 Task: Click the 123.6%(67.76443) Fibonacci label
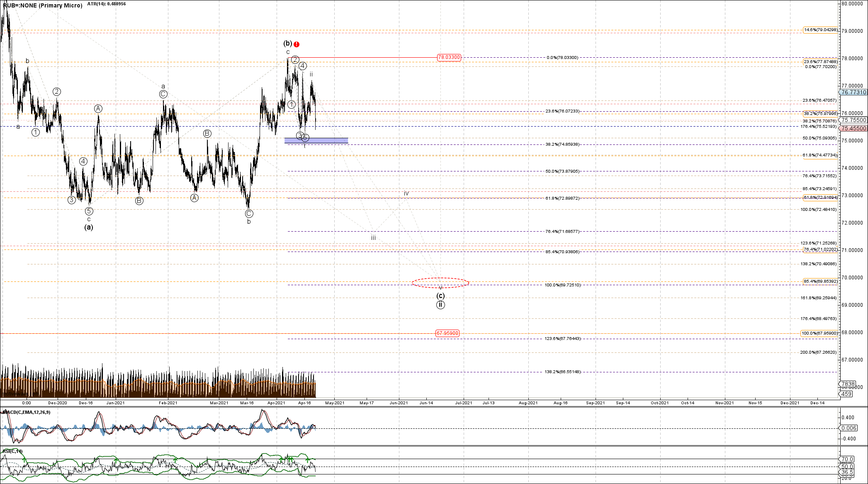562,339
